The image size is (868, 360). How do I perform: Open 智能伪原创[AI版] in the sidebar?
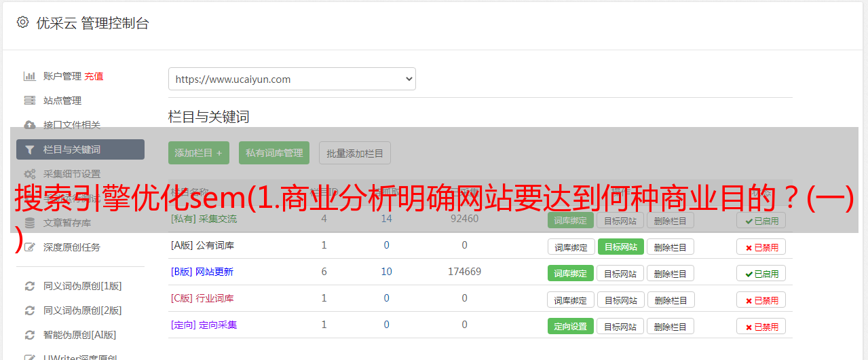click(x=80, y=335)
